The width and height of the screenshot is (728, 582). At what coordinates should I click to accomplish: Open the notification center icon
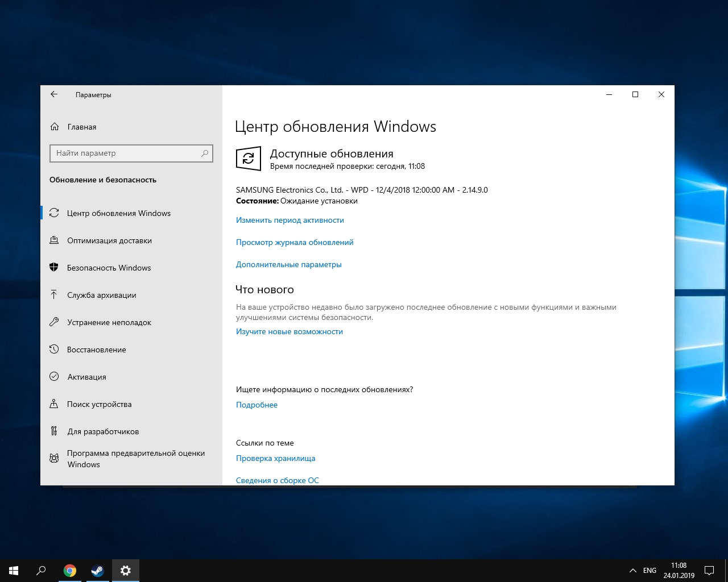pos(709,571)
